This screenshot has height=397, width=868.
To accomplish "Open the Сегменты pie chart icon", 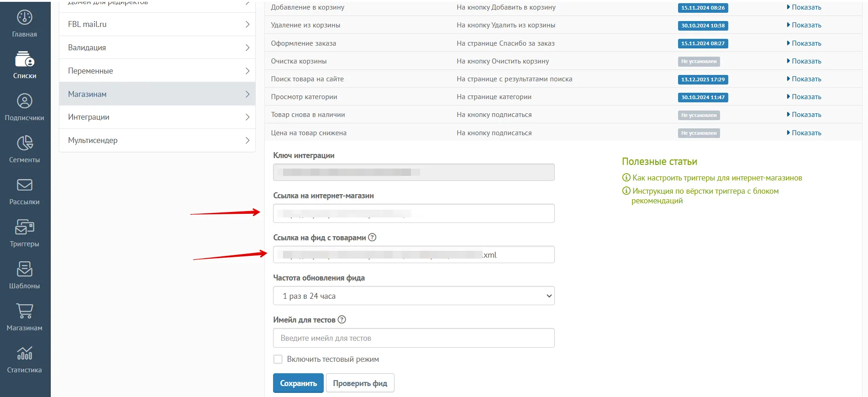I will [25, 143].
